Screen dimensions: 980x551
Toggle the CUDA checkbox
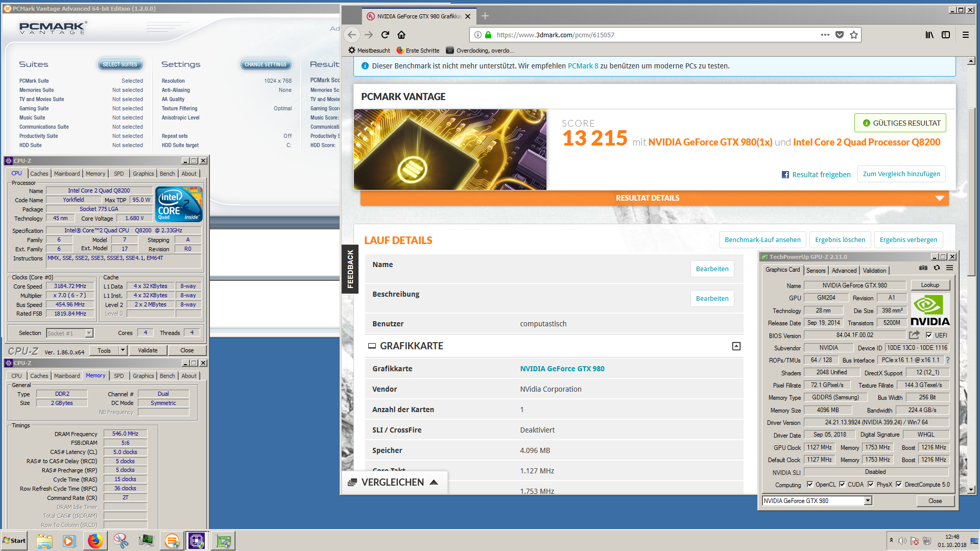[x=842, y=485]
